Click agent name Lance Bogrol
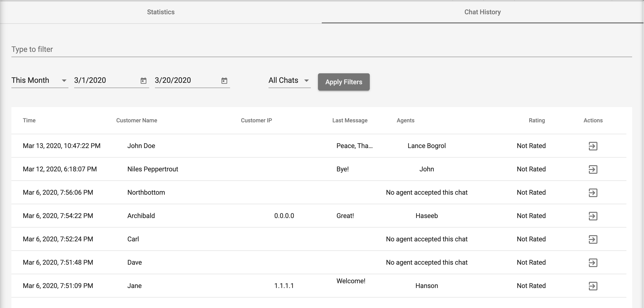Viewport: 644px width, 308px height. 427,146
